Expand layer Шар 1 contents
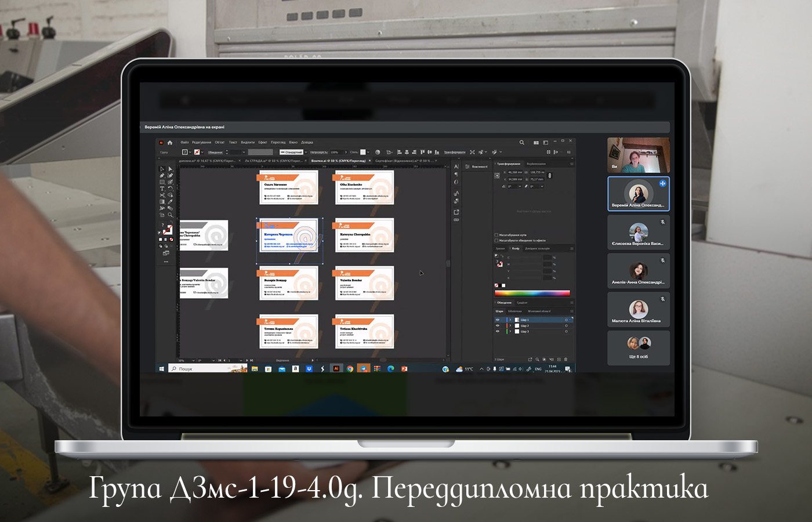This screenshot has width=812, height=522. [510, 320]
